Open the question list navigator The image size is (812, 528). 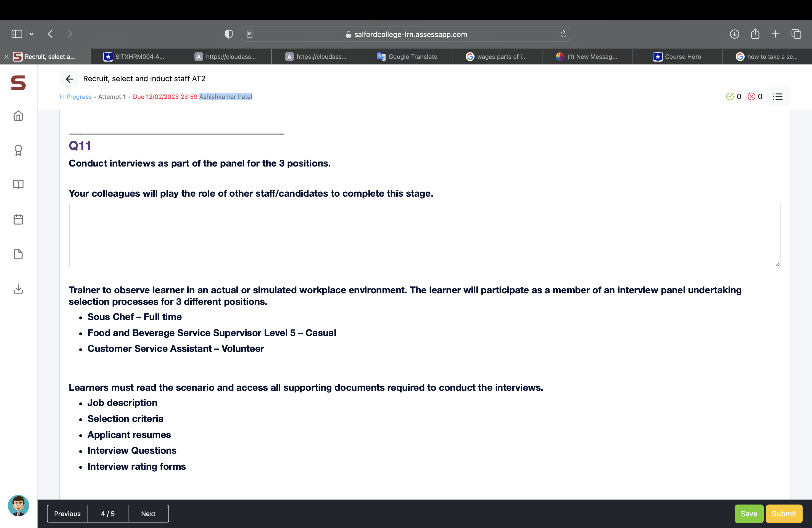click(x=778, y=97)
